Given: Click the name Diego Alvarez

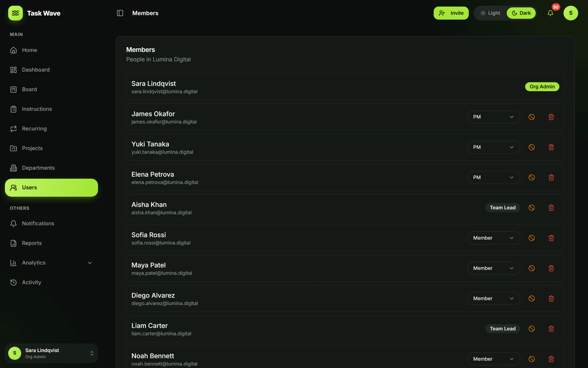Looking at the screenshot, I should click(153, 296).
